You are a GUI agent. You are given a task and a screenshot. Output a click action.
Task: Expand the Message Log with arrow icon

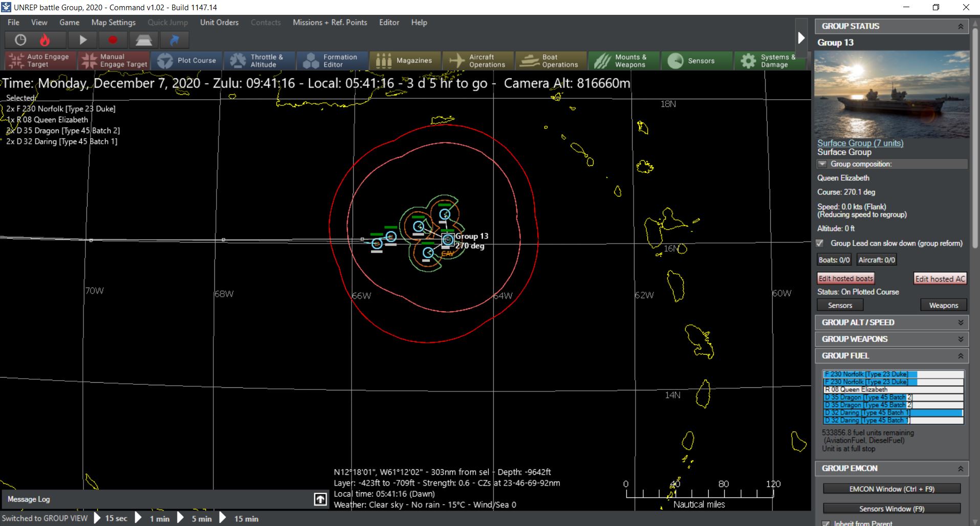[x=320, y=499]
